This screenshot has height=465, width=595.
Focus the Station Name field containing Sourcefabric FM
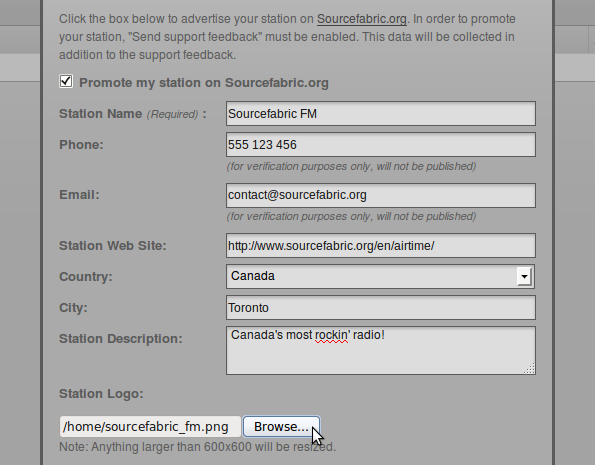click(x=381, y=113)
